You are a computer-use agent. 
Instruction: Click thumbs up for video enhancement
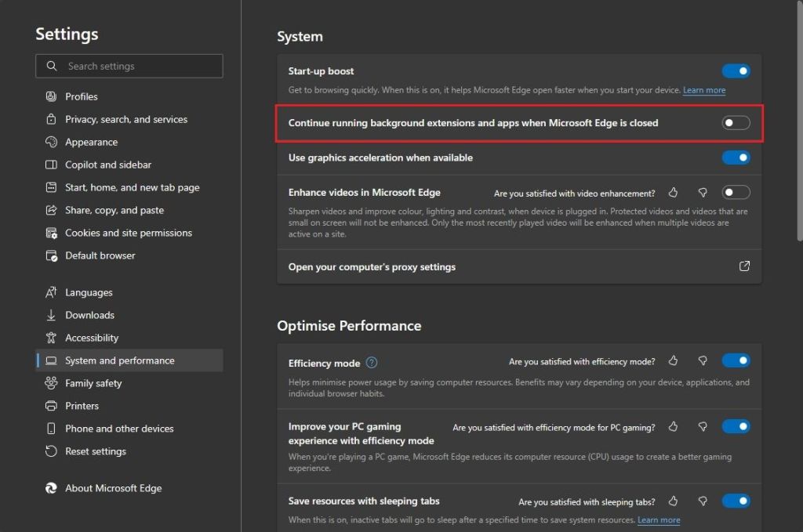click(x=673, y=193)
